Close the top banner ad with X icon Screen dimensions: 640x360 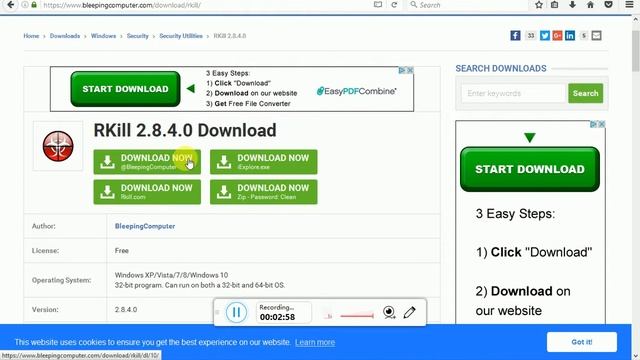(x=410, y=70)
